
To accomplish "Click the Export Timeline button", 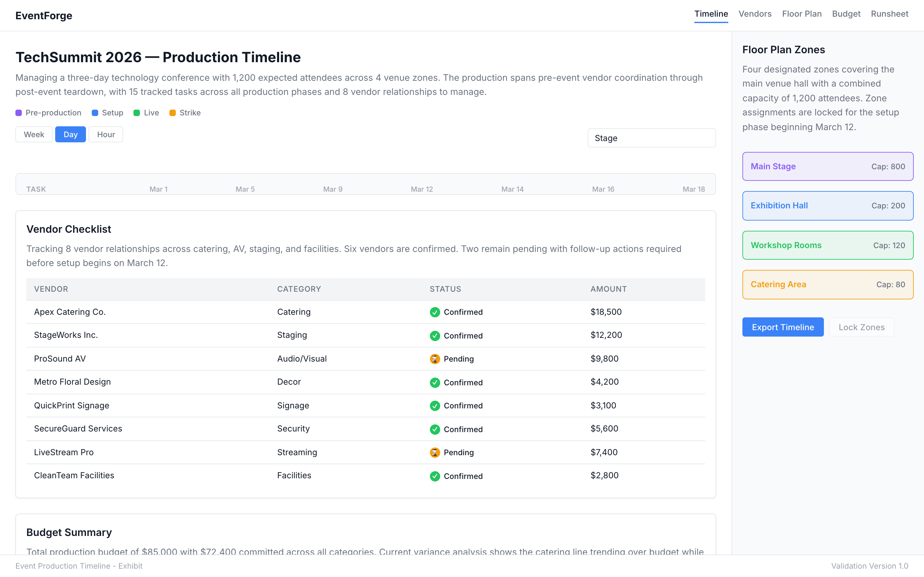I will click(783, 327).
